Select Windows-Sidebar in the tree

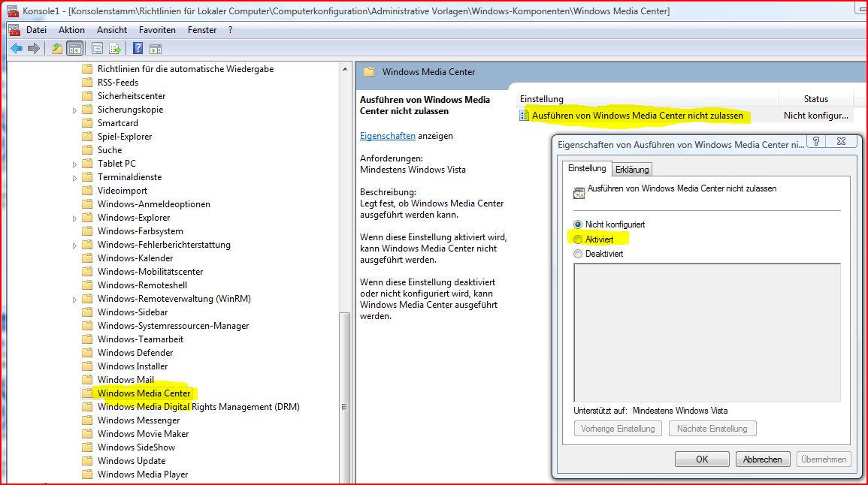point(132,312)
